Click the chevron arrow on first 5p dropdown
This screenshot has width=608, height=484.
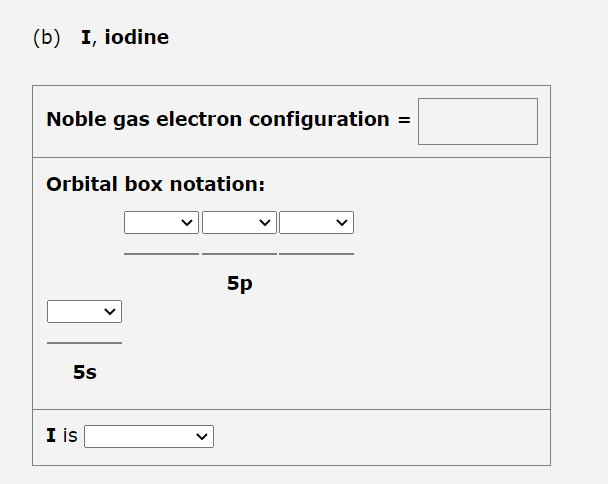[187, 223]
